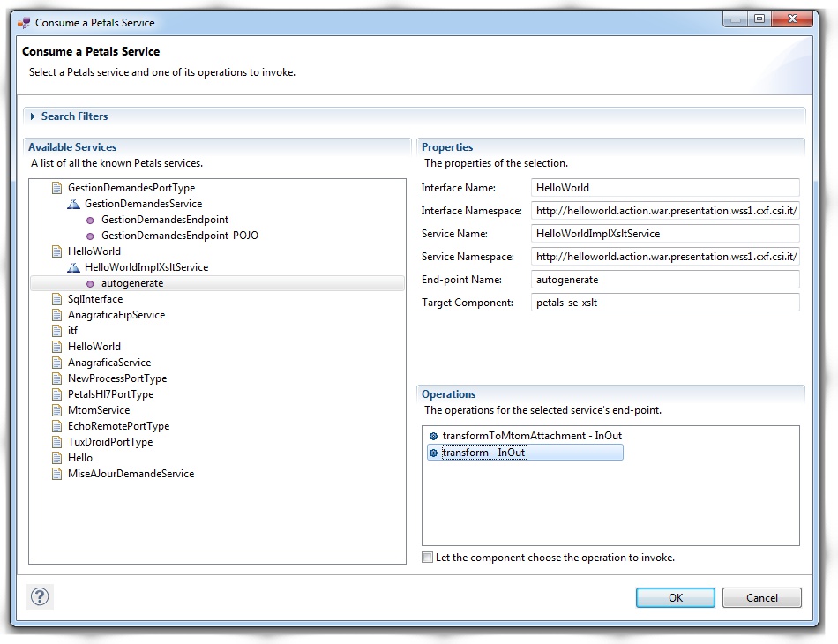Viewport: 838px width, 644px height.
Task: Click the autogenerate endpoint bullet icon
Action: coord(91,283)
